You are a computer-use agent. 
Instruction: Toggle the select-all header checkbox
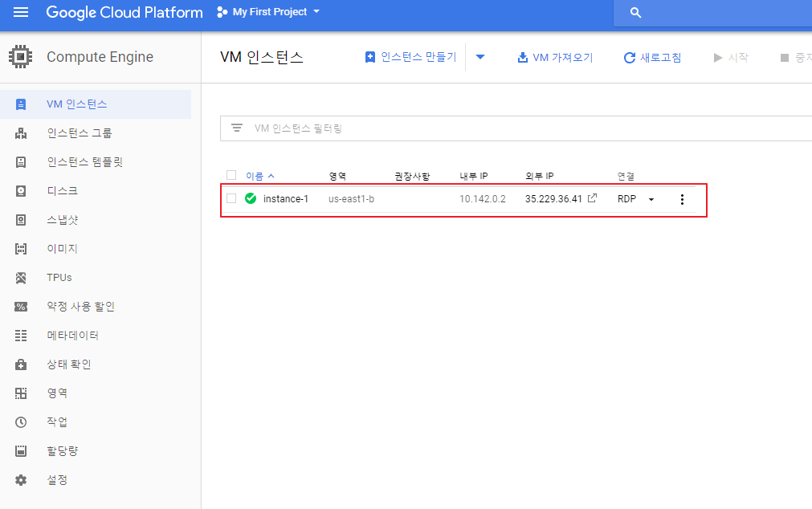[231, 176]
